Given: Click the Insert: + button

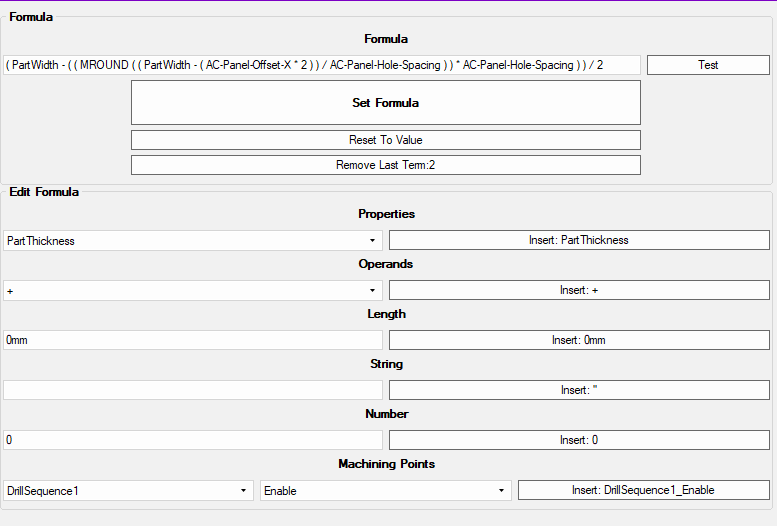Looking at the screenshot, I should 579,290.
